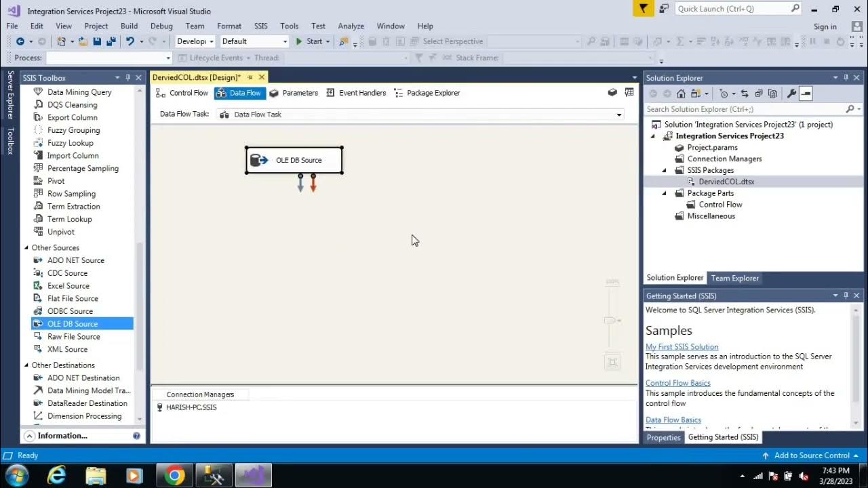
Task: Select DerviedCOL.dtsx in Solution Explorer
Action: (726, 182)
